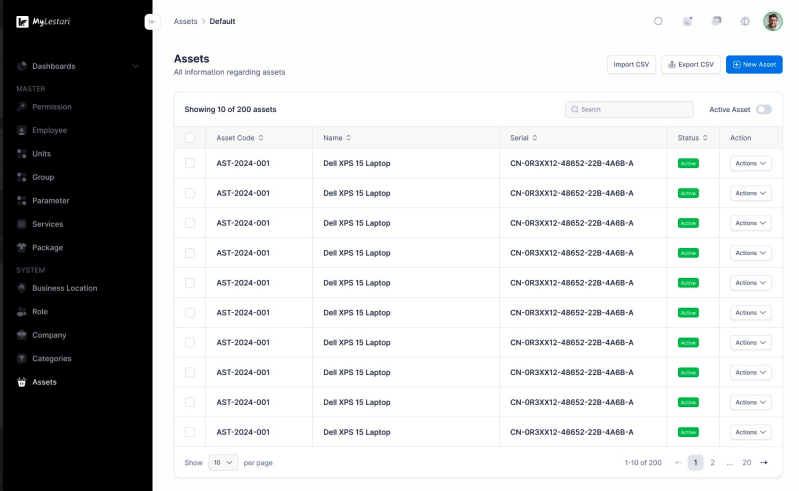Collapse the sidebar with the arrow button

152,21
